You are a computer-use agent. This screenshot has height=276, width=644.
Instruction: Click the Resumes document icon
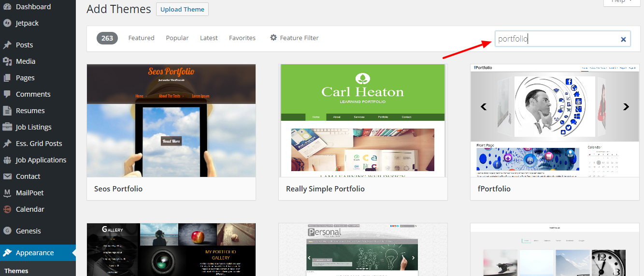point(7,111)
